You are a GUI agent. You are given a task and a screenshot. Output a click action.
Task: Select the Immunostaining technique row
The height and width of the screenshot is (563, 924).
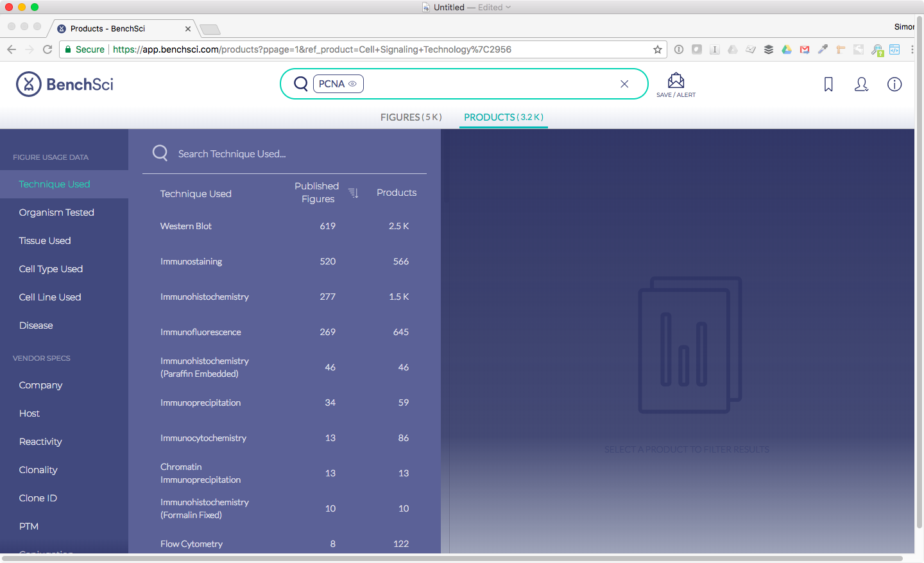(x=285, y=261)
